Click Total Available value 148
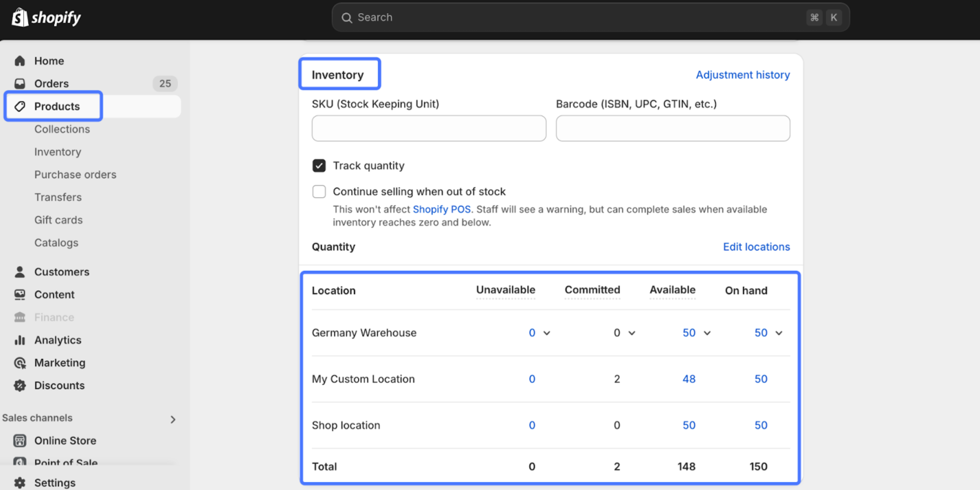This screenshot has height=490, width=980. pyautogui.click(x=686, y=466)
